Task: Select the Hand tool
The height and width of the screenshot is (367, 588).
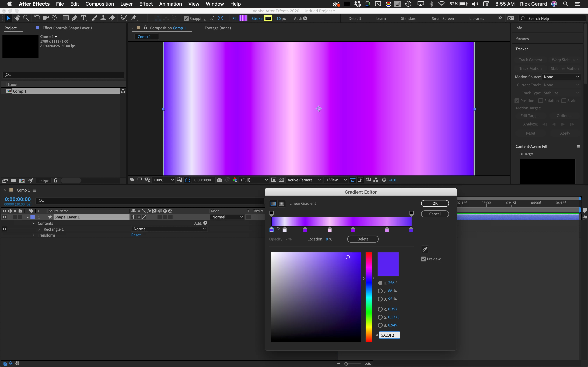Action: click(x=17, y=18)
